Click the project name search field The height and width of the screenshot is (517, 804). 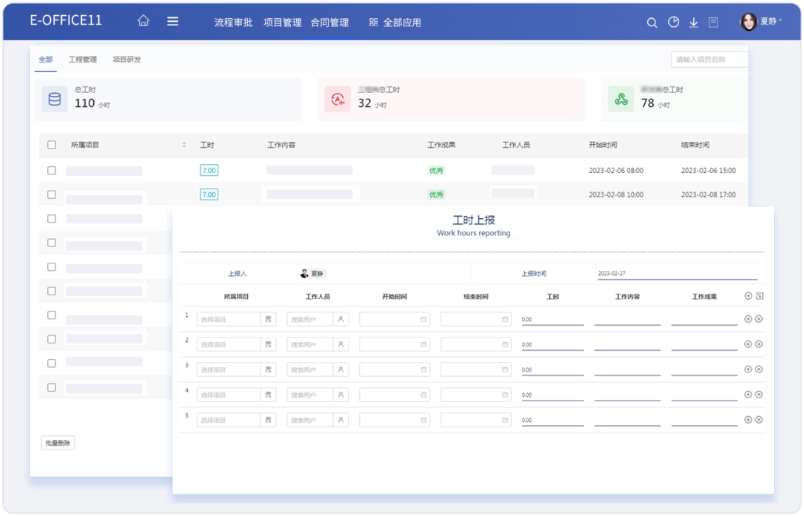pos(708,60)
